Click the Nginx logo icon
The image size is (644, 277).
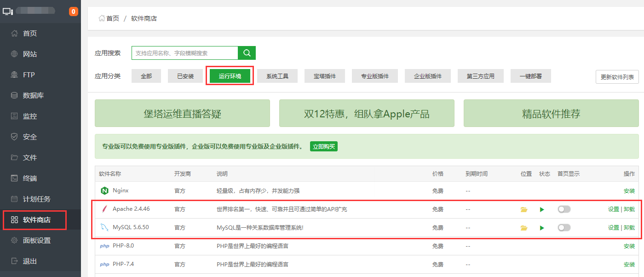[104, 190]
